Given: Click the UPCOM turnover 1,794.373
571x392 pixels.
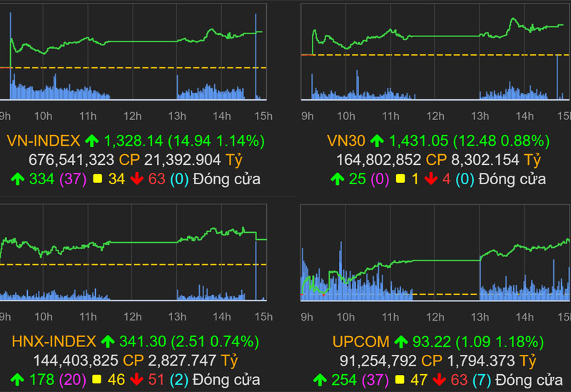Looking at the screenshot, I should (x=480, y=361).
